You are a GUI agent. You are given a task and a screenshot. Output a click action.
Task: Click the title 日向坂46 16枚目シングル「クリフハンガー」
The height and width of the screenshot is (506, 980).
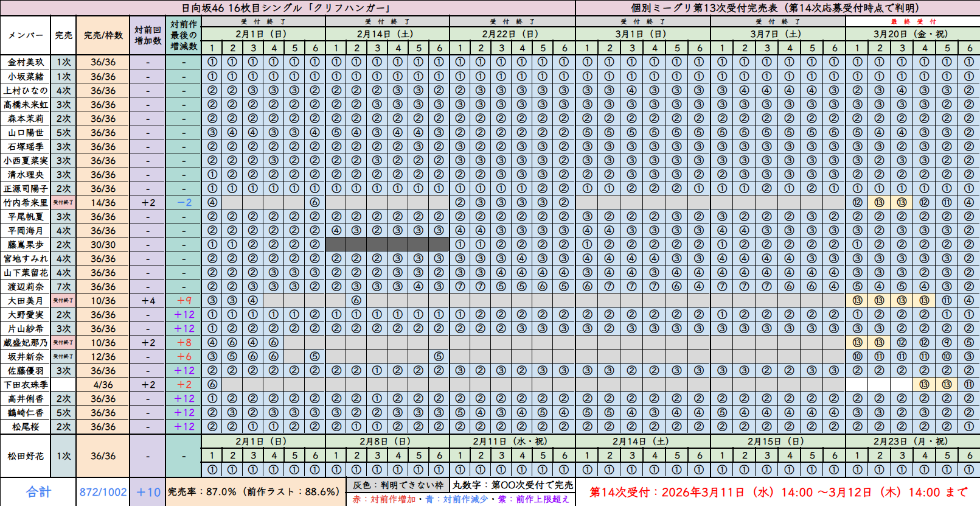click(286, 8)
